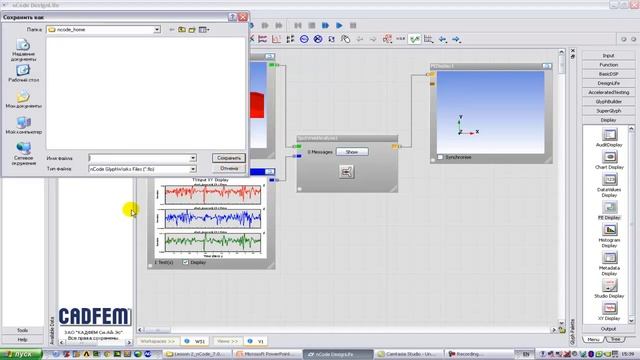Open the SuperGlyph palette section
The image size is (640, 360).
[608, 111]
